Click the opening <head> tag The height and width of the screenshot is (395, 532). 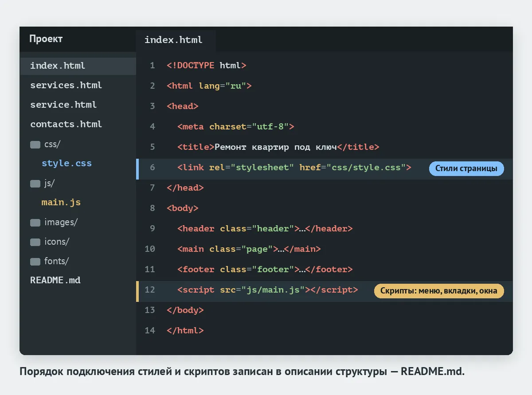(183, 106)
